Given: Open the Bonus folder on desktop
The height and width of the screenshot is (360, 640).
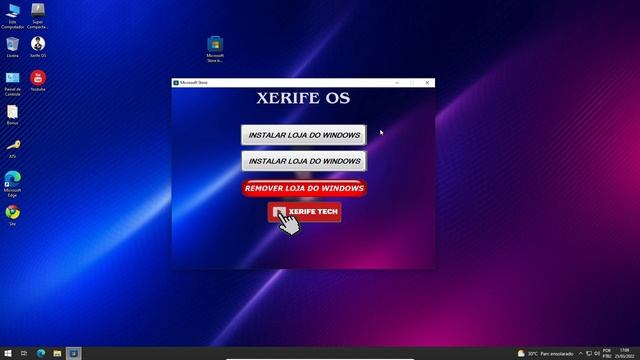Looking at the screenshot, I should coord(13,115).
